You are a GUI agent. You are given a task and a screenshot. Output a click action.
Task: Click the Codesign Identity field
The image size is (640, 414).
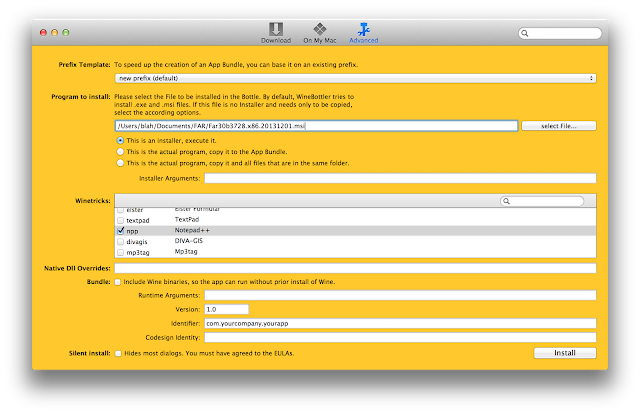400,337
